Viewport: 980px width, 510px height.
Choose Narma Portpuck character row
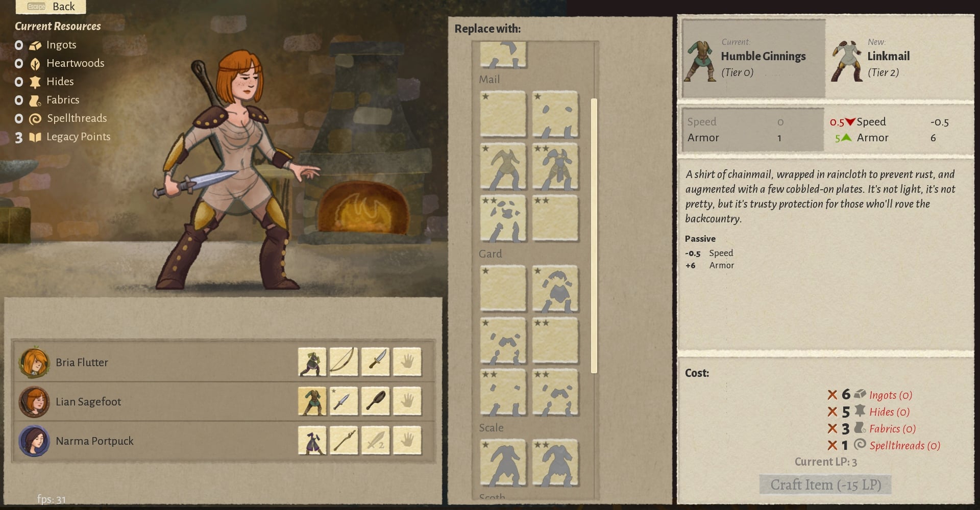[224, 441]
